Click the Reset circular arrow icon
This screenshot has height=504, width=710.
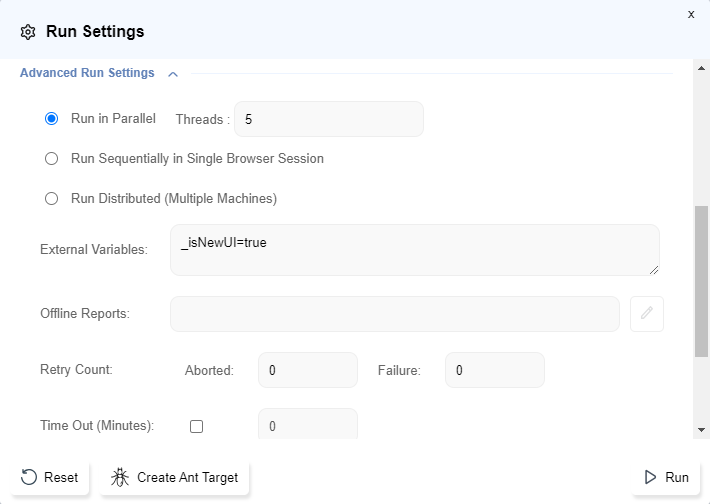coord(30,477)
